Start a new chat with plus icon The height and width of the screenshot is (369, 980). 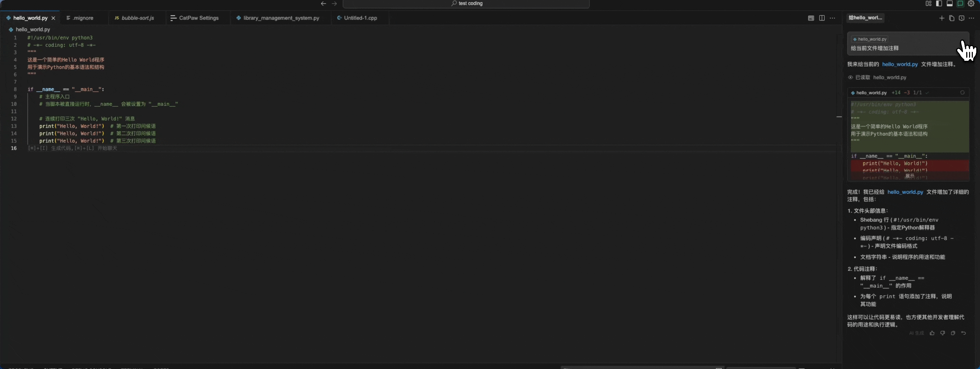tap(942, 18)
